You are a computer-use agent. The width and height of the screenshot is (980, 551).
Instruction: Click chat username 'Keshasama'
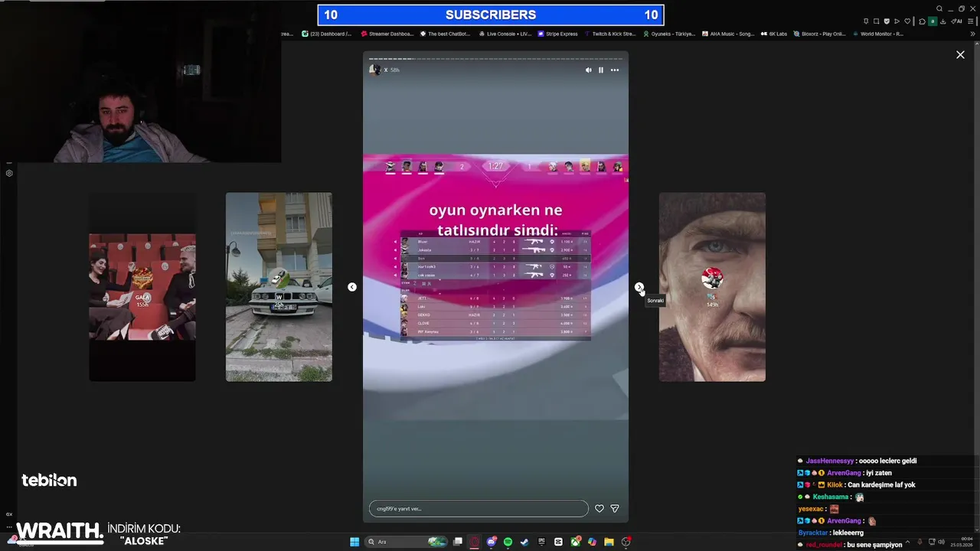(831, 497)
